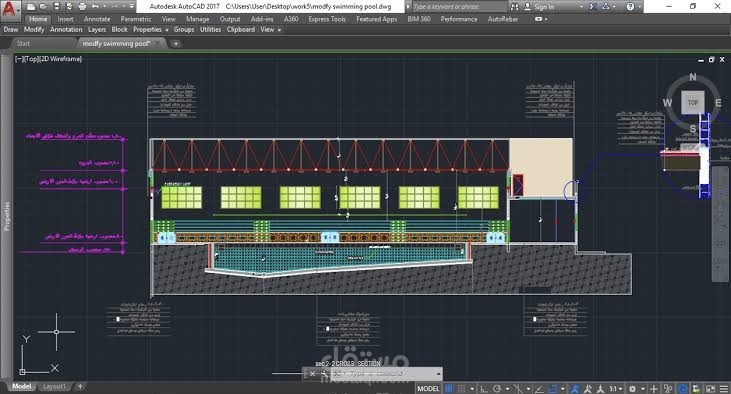Create a new drawing from Quick Access toolbar
The width and height of the screenshot is (731, 394).
(31, 7)
